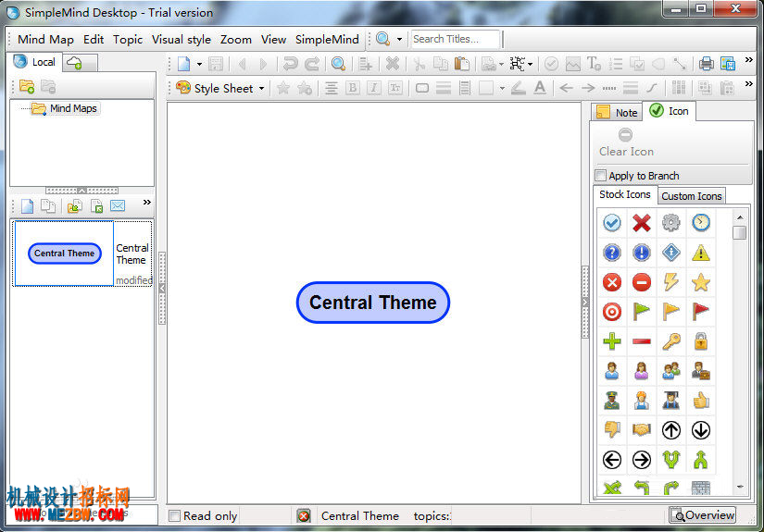Toggle italic text style button
This screenshot has width=764, height=532.
[x=374, y=88]
